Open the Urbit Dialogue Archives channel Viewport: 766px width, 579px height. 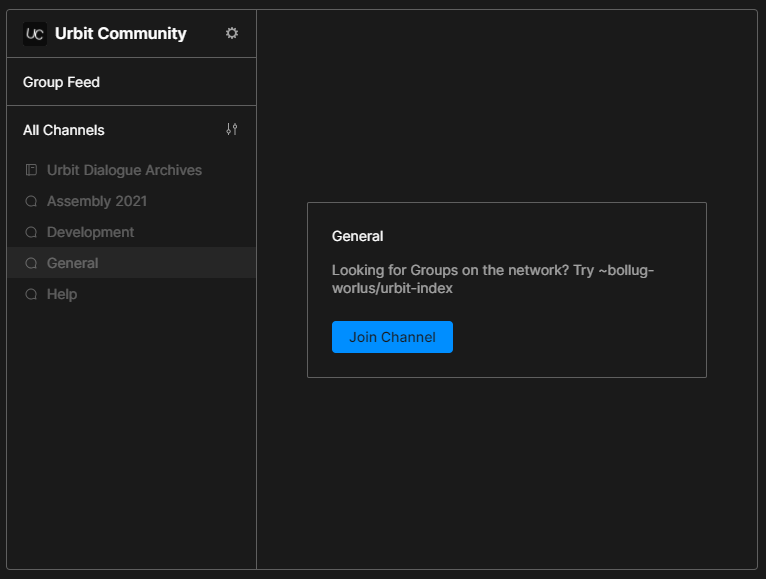click(x=131, y=170)
